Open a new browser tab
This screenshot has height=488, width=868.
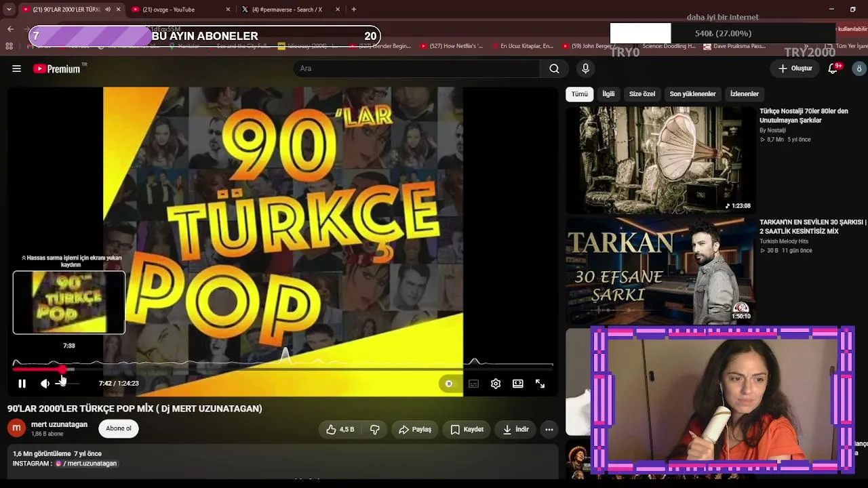pyautogui.click(x=354, y=9)
